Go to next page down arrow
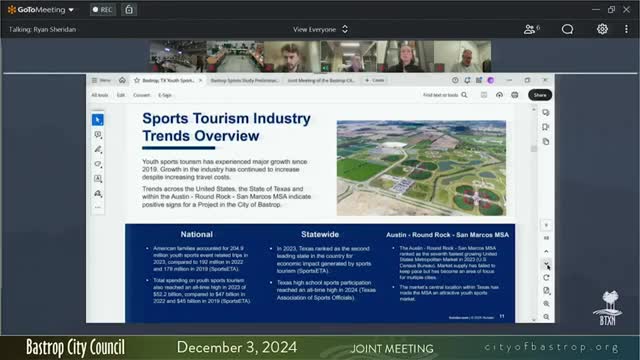The width and height of the screenshot is (640, 360). (546, 264)
